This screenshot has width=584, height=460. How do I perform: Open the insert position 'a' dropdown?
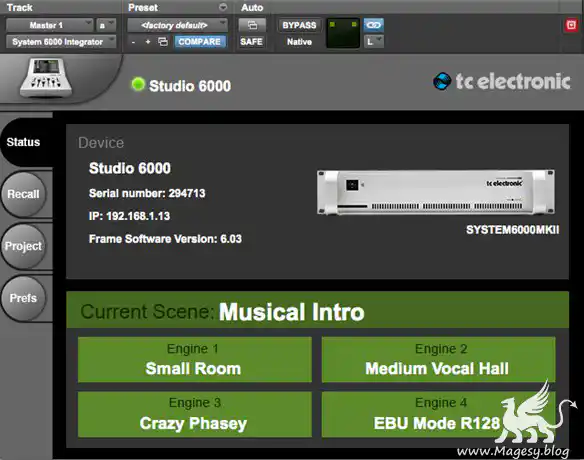(106, 25)
